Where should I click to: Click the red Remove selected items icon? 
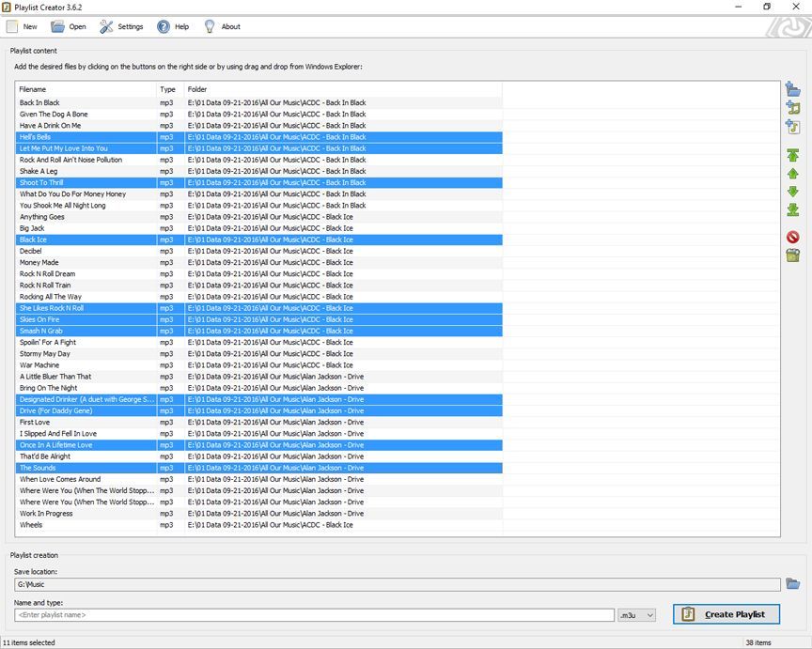coord(792,238)
